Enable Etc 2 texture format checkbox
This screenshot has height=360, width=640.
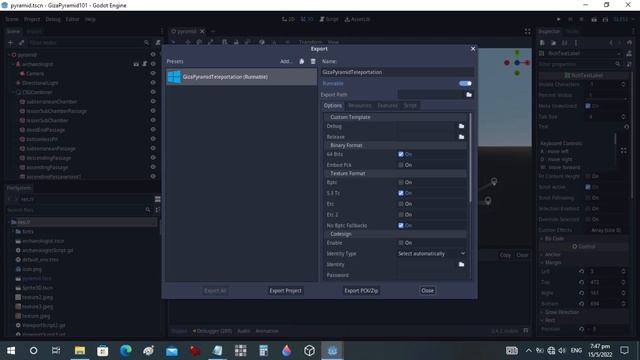pos(401,214)
